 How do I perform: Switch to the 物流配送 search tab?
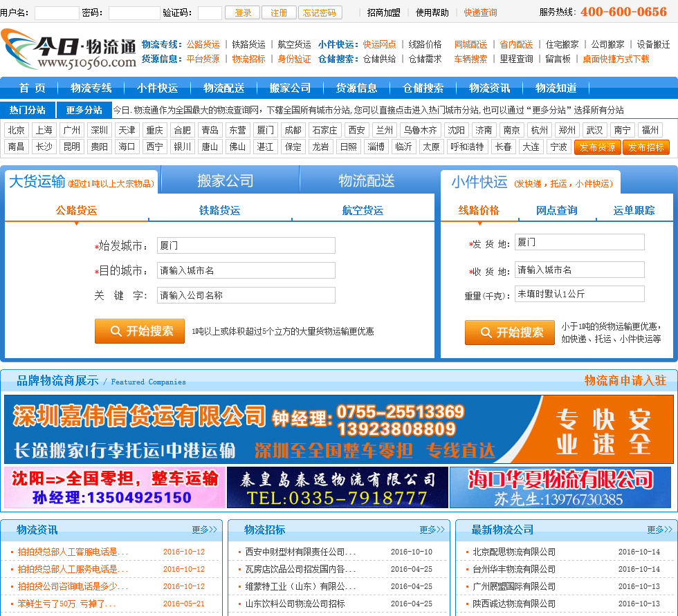pyautogui.click(x=366, y=180)
